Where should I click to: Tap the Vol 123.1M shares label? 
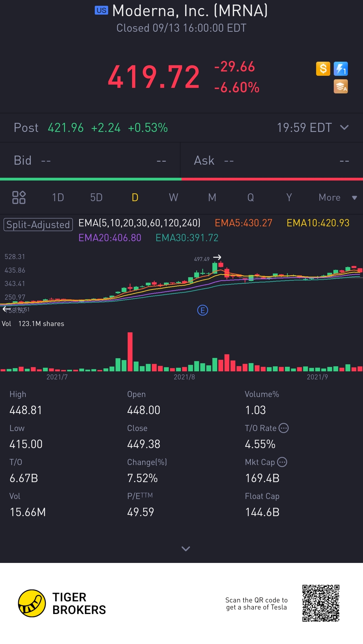[33, 324]
